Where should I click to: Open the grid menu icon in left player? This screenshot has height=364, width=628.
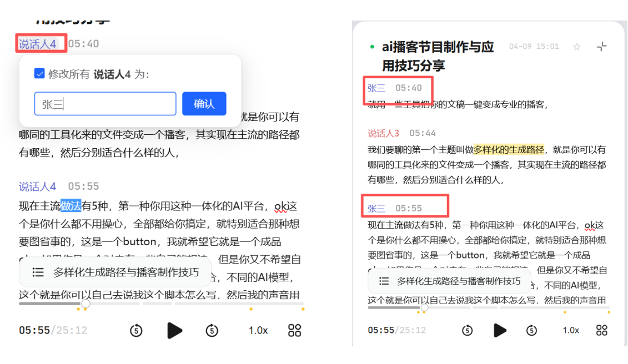[295, 330]
